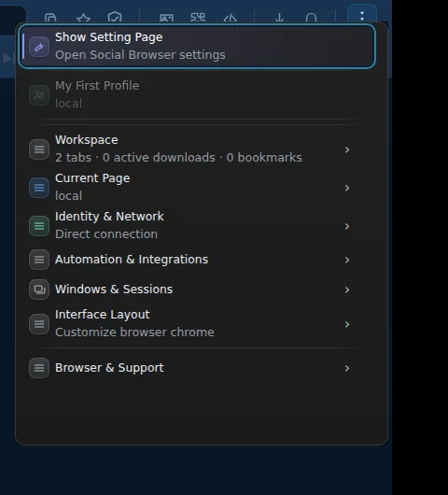Open Interface Layout menu item
Viewport: 448px width, 495px height.
[197, 323]
